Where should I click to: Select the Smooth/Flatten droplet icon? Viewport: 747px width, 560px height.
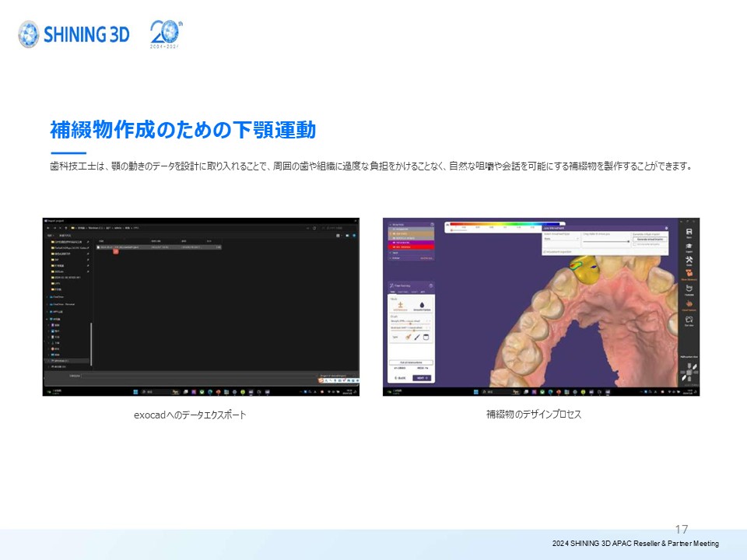point(421,304)
